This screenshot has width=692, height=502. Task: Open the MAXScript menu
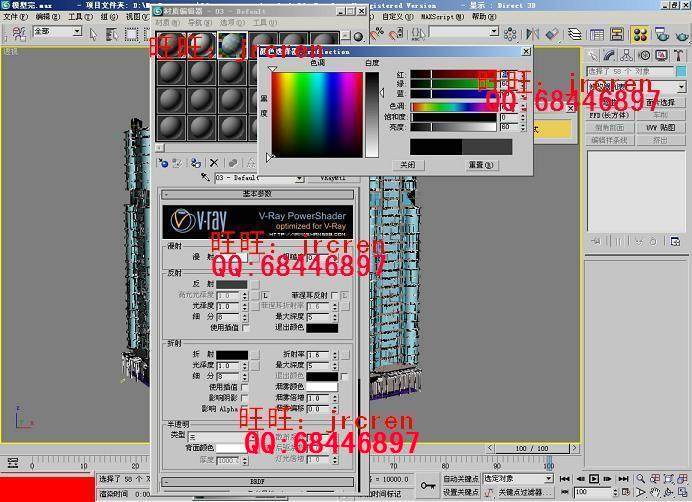pos(442,17)
